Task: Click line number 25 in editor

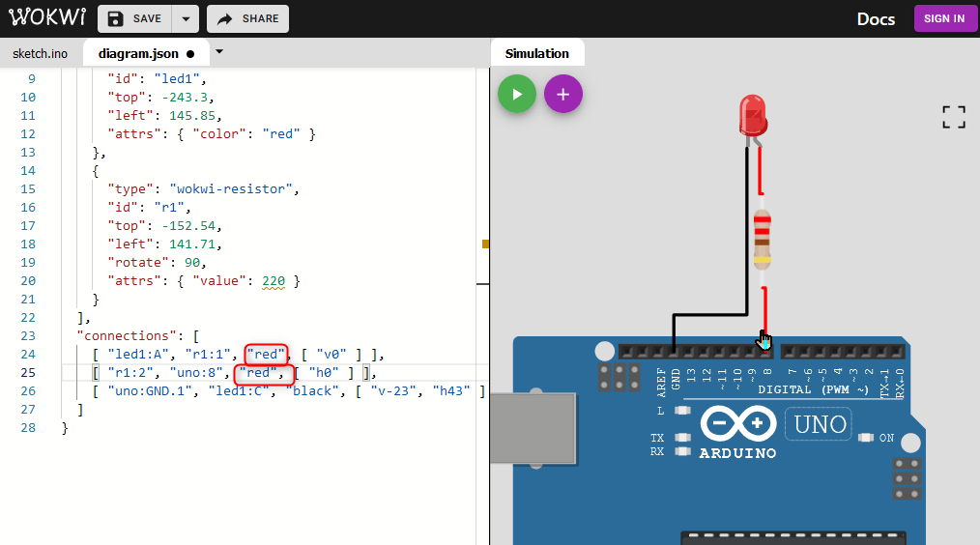Action: tap(28, 372)
